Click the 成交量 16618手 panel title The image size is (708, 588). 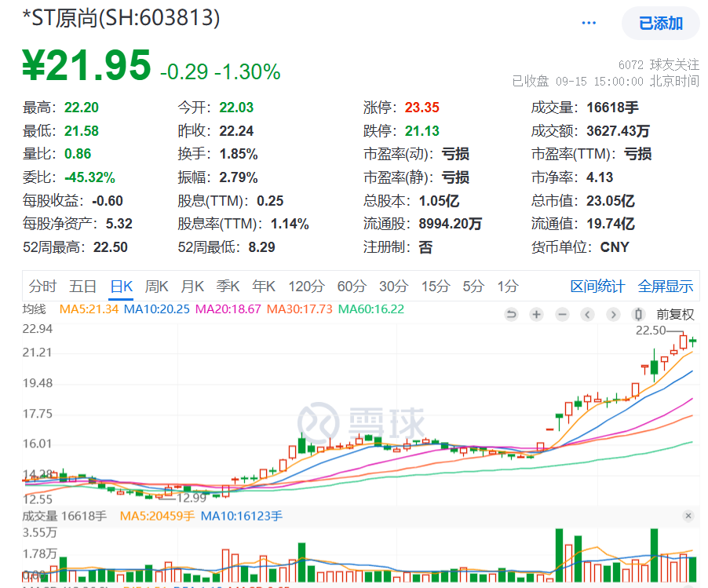(x=64, y=516)
